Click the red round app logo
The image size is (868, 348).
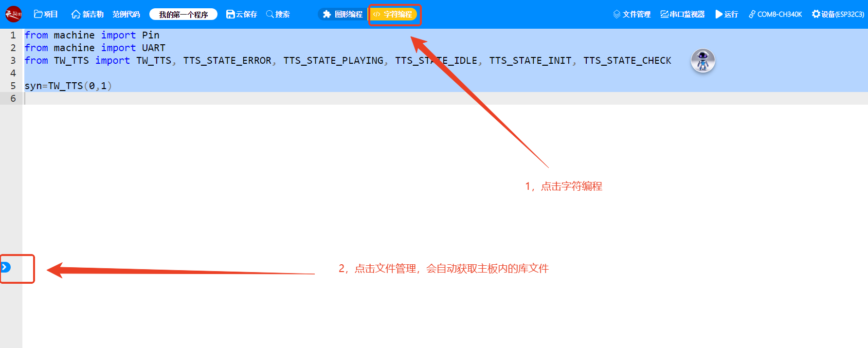pyautogui.click(x=14, y=14)
